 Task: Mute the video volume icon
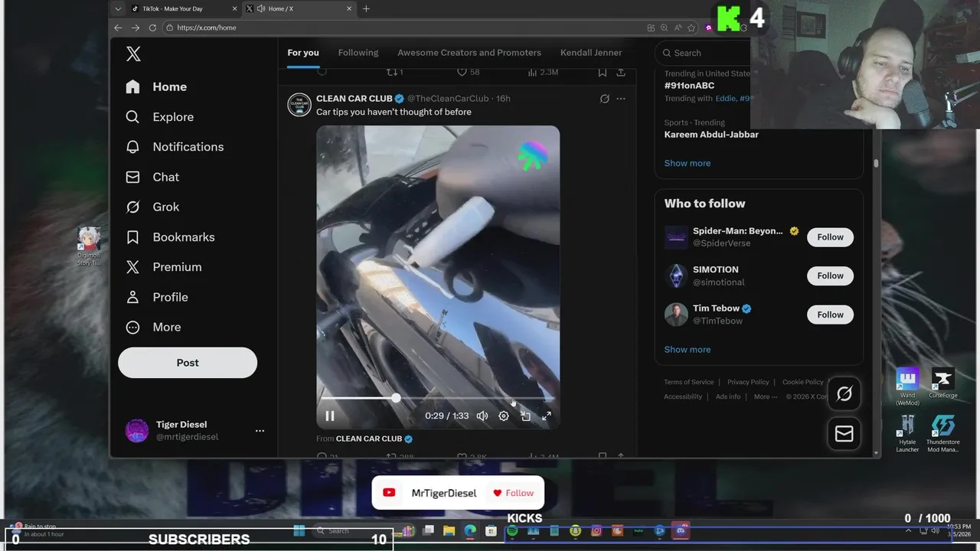click(482, 416)
